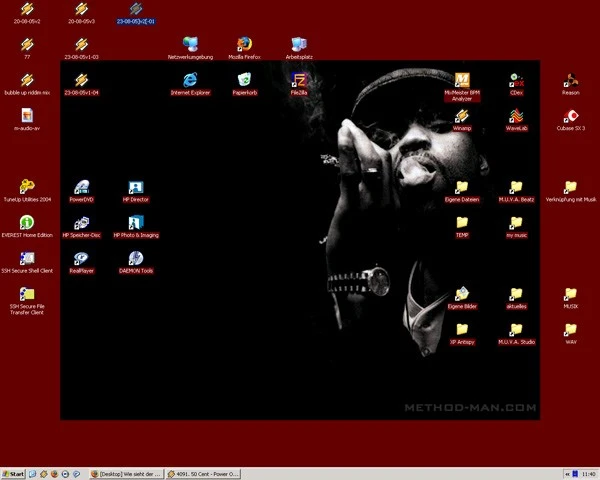Select the Netzwerkumgebung network icon
The height and width of the screenshot is (480, 600).
(190, 45)
